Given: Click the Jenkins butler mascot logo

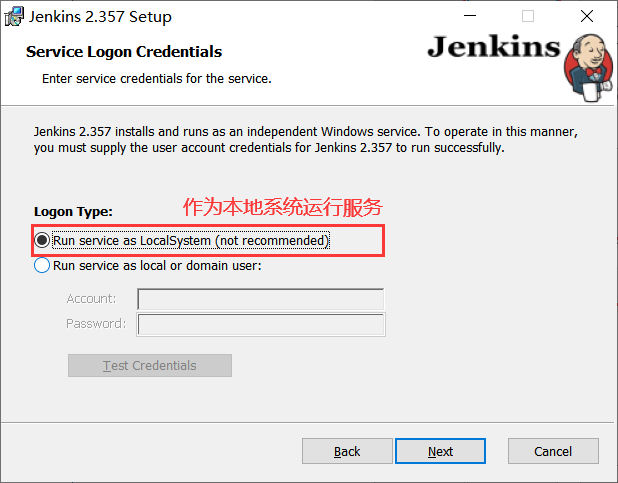Looking at the screenshot, I should pos(588,68).
